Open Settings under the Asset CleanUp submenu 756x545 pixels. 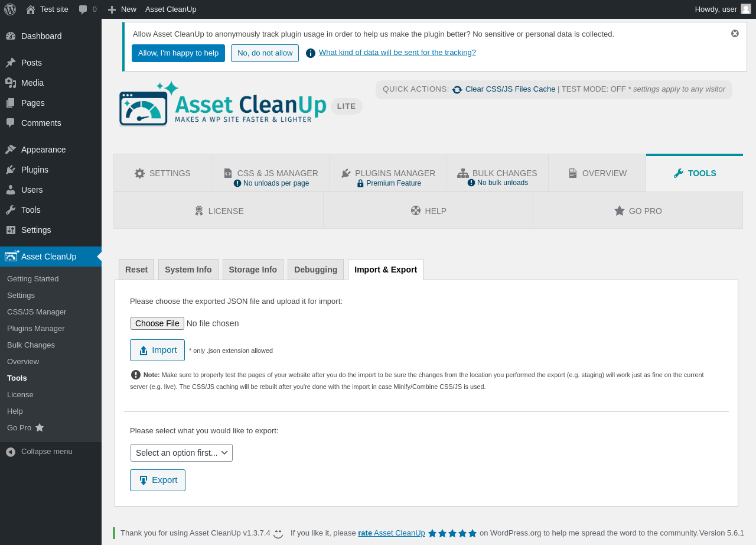(21, 295)
